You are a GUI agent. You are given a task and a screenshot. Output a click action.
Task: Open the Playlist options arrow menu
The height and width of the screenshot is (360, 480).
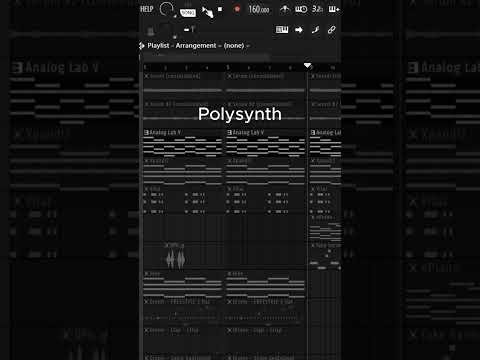pyautogui.click(x=142, y=45)
